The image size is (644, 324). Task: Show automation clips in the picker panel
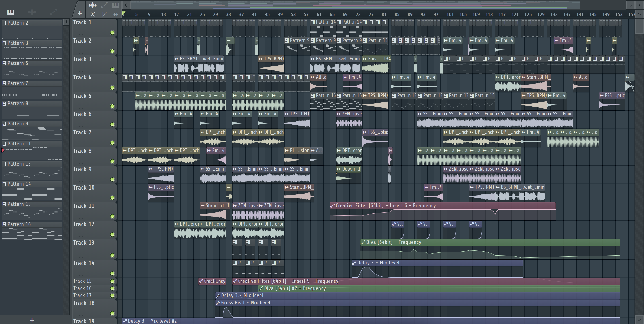coord(53,12)
